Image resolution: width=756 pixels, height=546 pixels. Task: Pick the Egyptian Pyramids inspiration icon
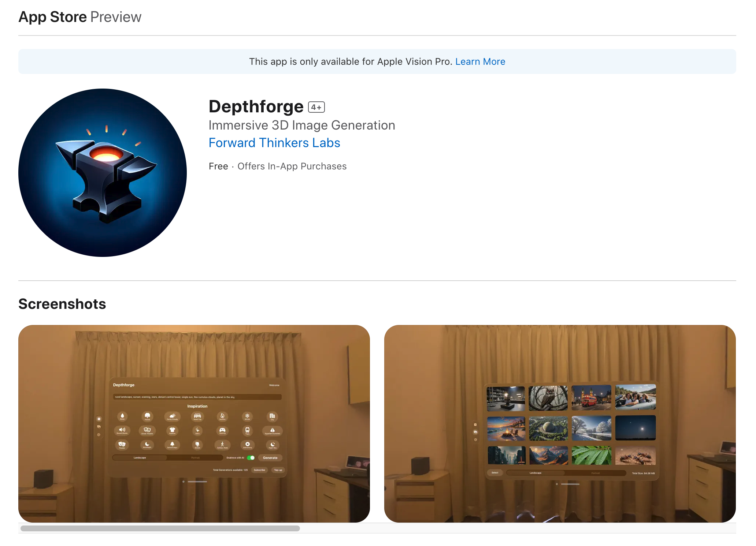coord(273,431)
